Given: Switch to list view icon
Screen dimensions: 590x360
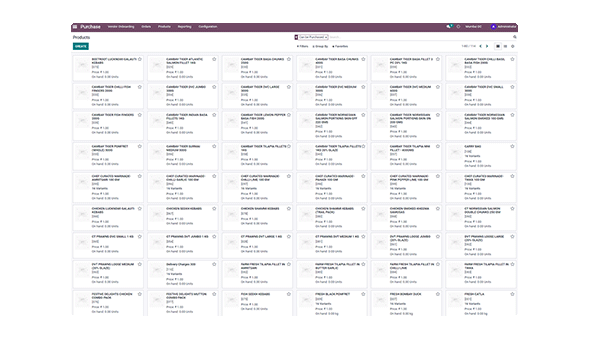Looking at the screenshot, I should pyautogui.click(x=505, y=46).
